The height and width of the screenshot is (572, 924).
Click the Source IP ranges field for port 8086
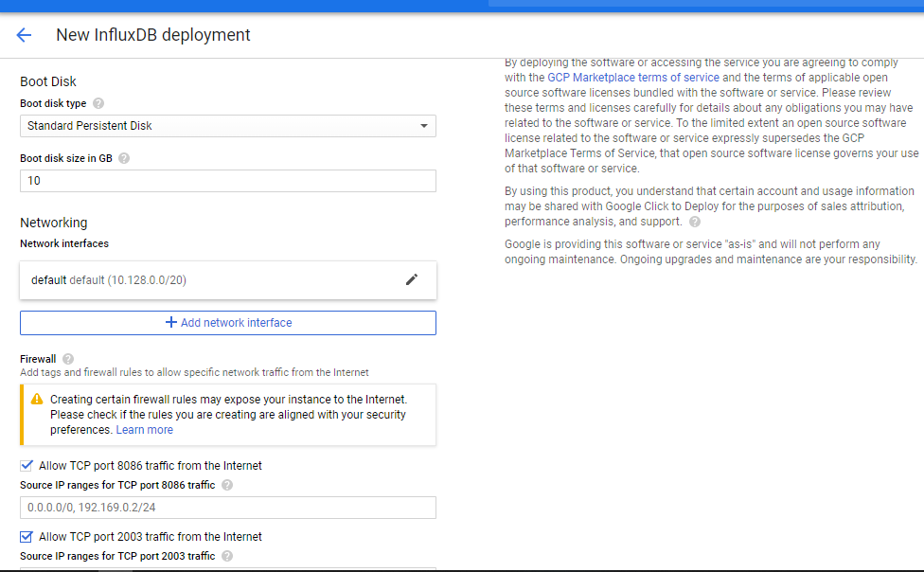click(228, 508)
